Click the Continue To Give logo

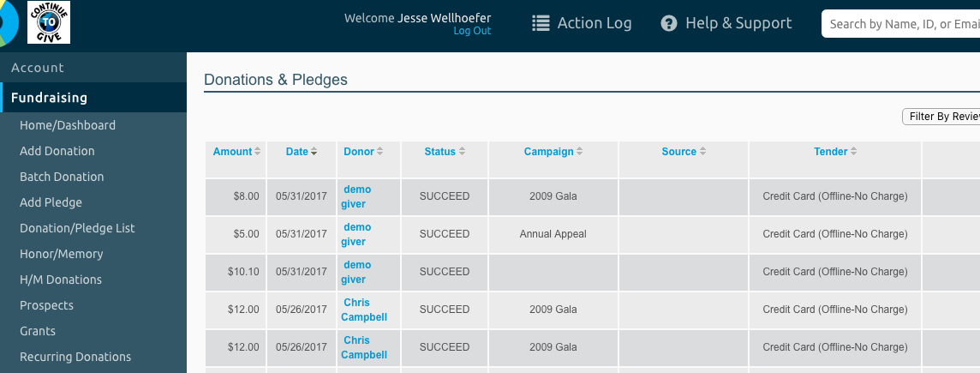(49, 22)
